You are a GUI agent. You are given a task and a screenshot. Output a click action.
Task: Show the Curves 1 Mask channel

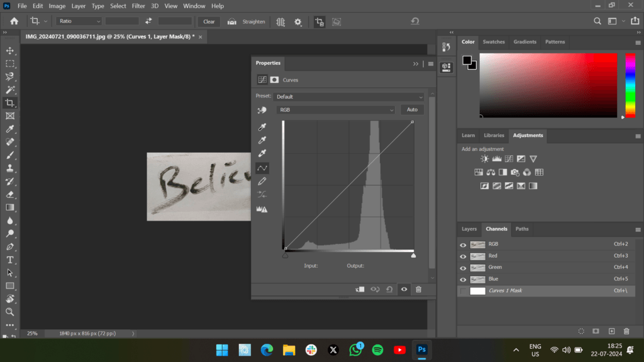click(463, 290)
